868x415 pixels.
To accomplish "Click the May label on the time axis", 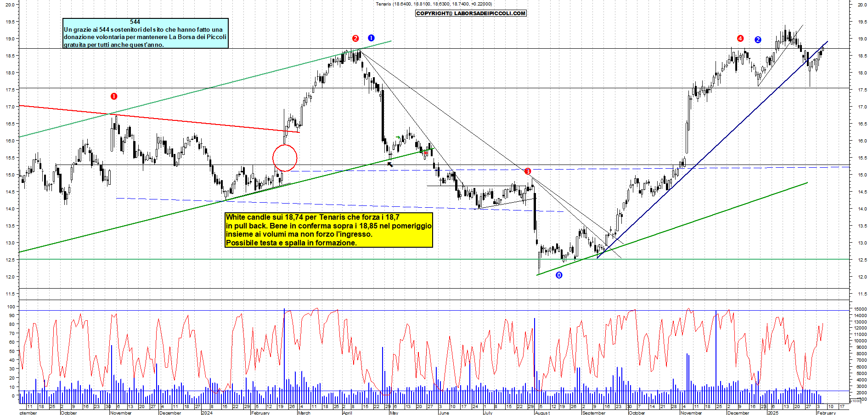I will (x=394, y=413).
